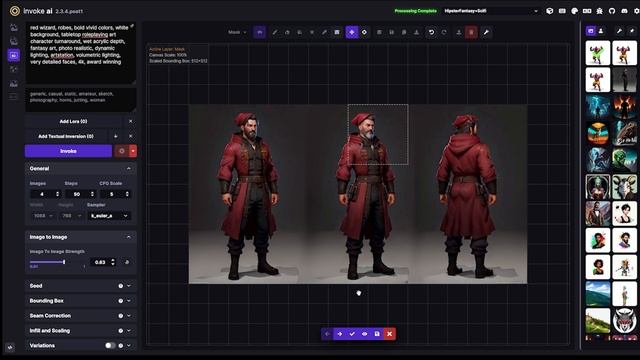The width and height of the screenshot is (640, 360).
Task: Click the positive prompt text box
Action: pos(81,53)
